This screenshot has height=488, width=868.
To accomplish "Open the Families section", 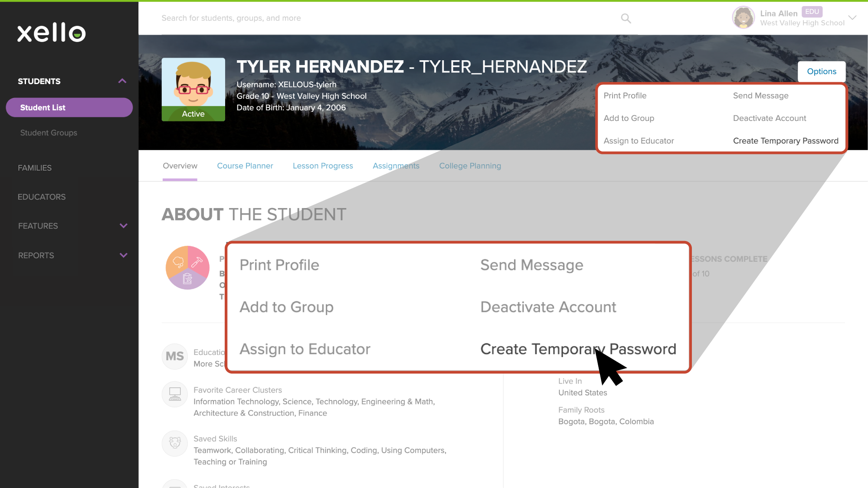I will point(35,168).
